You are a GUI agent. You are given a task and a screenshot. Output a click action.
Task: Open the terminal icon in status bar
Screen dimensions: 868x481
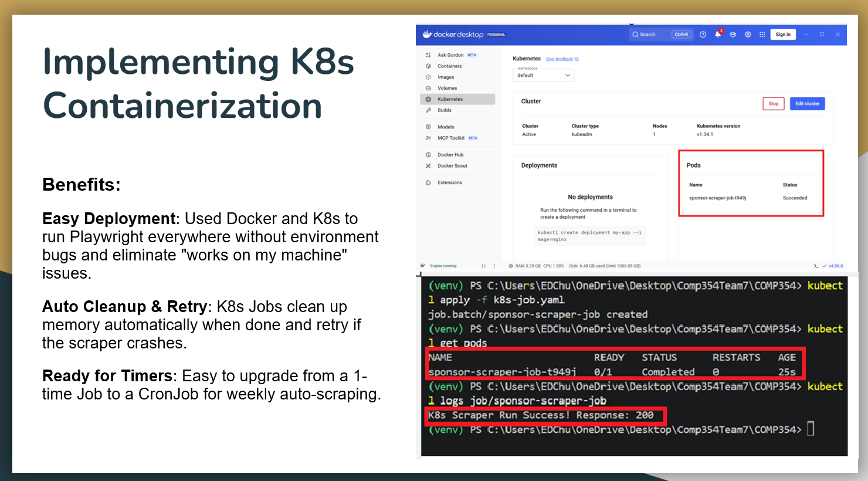pos(816,266)
